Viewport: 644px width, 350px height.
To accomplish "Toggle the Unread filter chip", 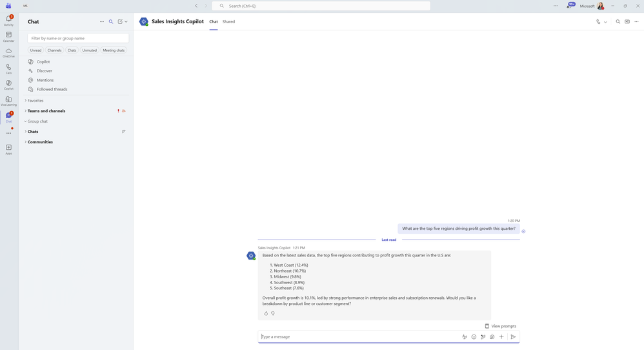I will [x=35, y=50].
